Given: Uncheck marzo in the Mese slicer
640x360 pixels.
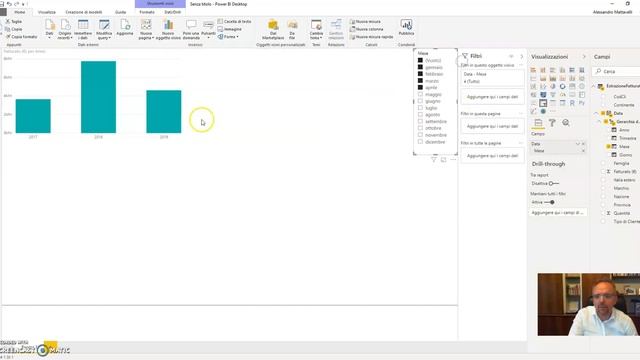Looking at the screenshot, I should (420, 81).
